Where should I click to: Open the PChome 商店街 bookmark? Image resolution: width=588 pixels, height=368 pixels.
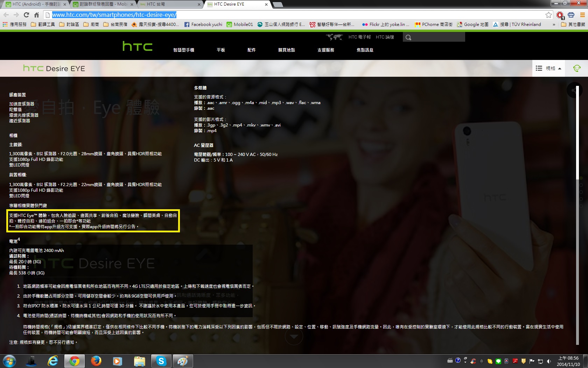click(x=434, y=25)
